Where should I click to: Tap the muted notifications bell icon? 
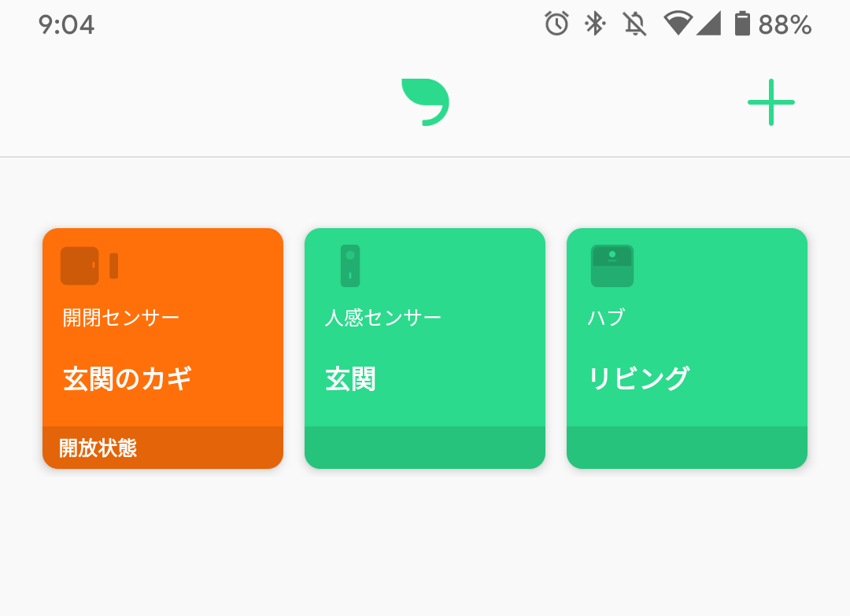click(634, 24)
